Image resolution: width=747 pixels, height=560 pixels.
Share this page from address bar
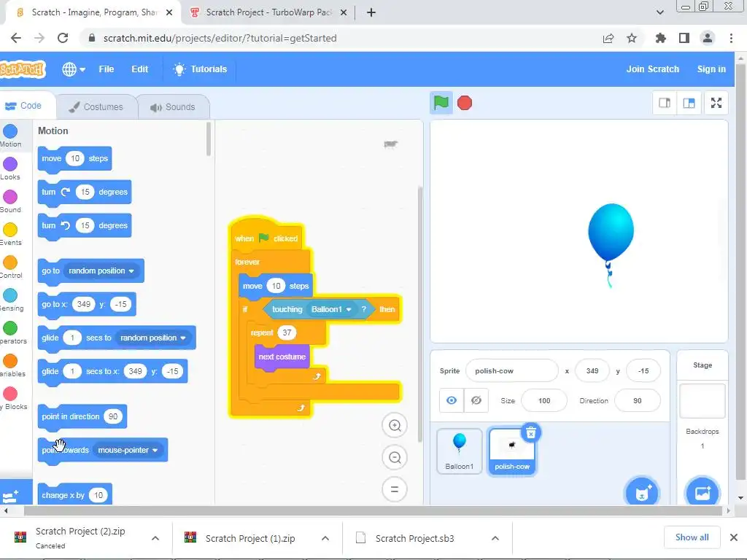608,38
